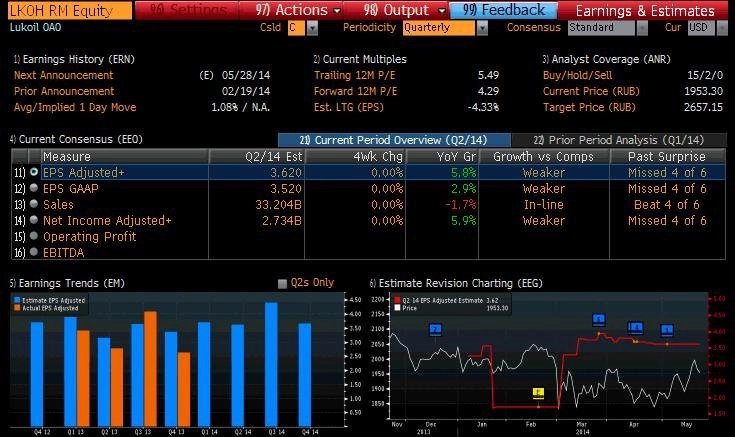
Task: Click the white Price legend swatch
Action: (398, 308)
